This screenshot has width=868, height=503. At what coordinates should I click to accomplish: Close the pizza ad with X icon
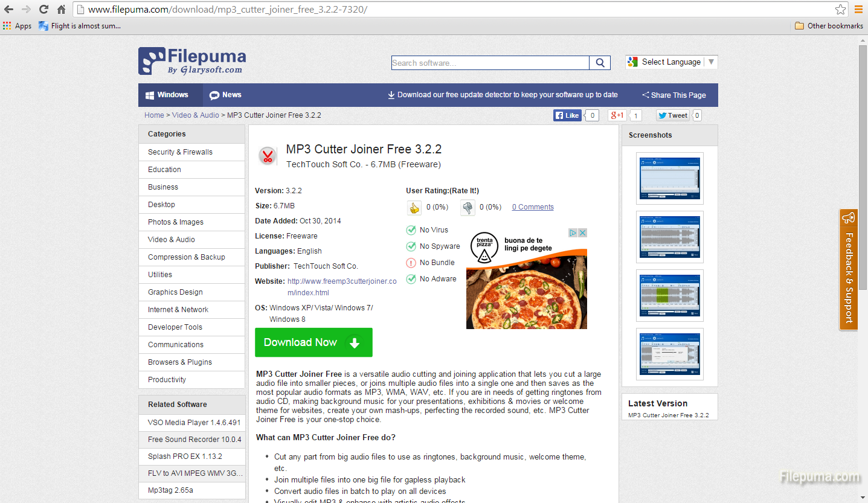tap(583, 232)
